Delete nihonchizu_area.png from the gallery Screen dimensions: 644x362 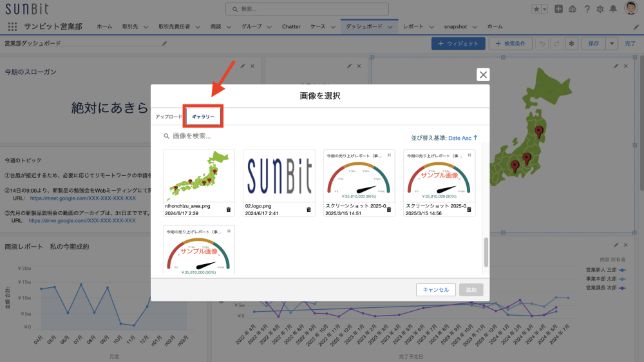(x=229, y=209)
